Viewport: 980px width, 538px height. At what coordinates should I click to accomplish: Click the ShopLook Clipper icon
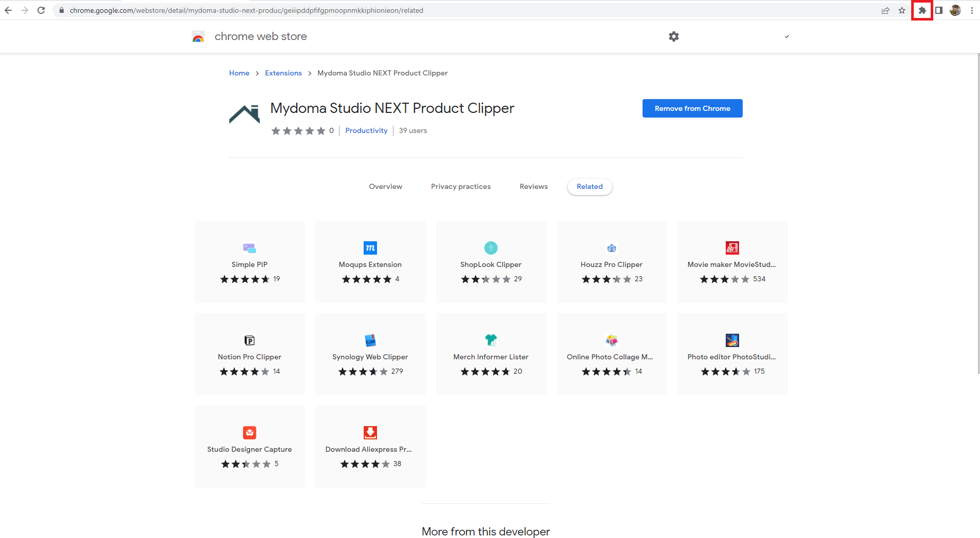point(491,248)
